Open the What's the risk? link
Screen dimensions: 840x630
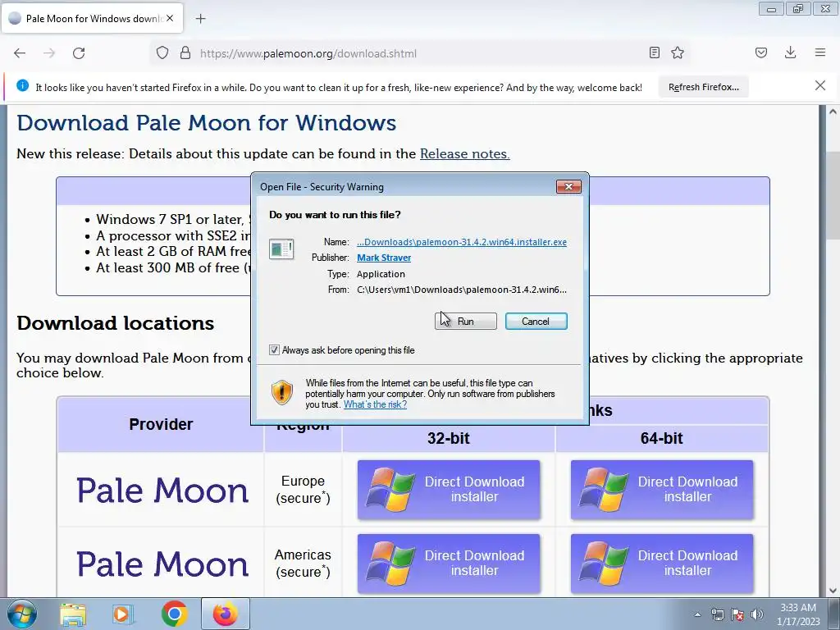click(375, 404)
